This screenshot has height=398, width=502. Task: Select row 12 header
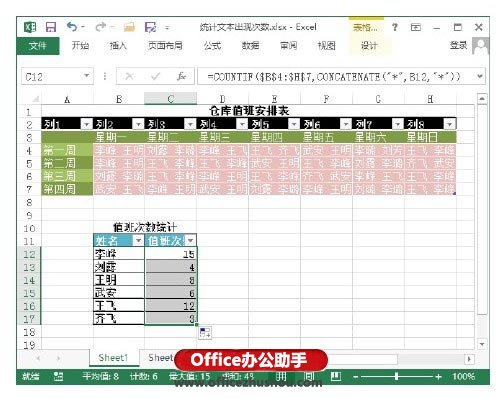(x=29, y=254)
